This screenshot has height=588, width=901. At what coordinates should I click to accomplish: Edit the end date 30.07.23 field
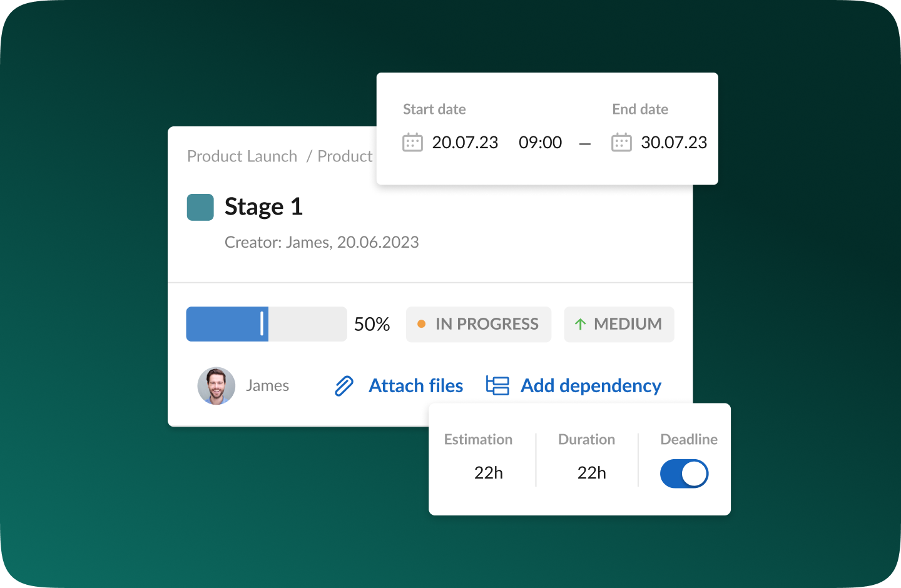tap(674, 143)
